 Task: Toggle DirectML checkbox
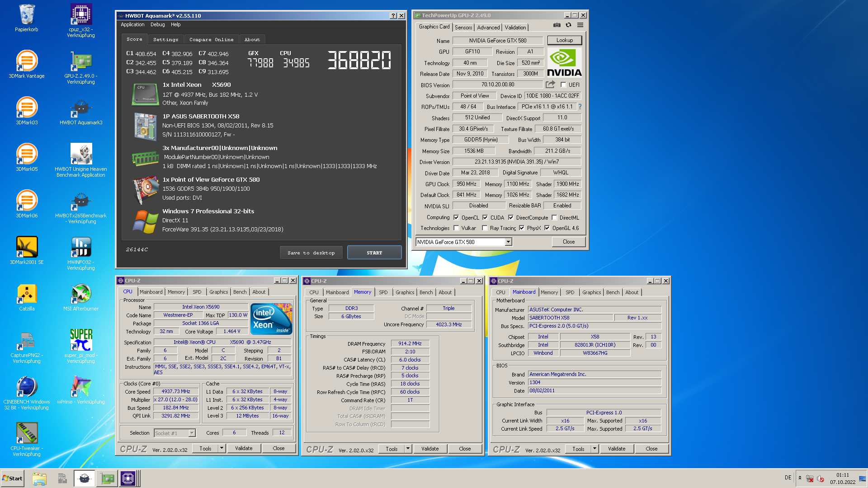tap(554, 217)
